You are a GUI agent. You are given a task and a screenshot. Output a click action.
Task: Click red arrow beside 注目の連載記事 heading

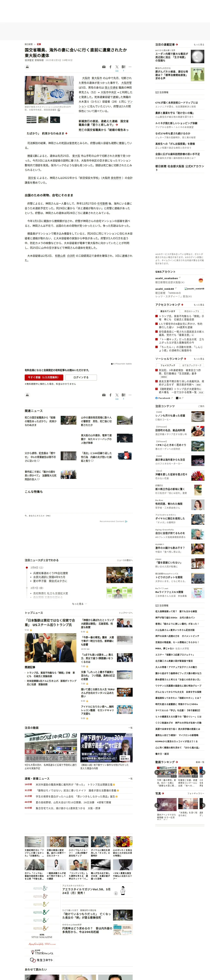pyautogui.click(x=177, y=45)
